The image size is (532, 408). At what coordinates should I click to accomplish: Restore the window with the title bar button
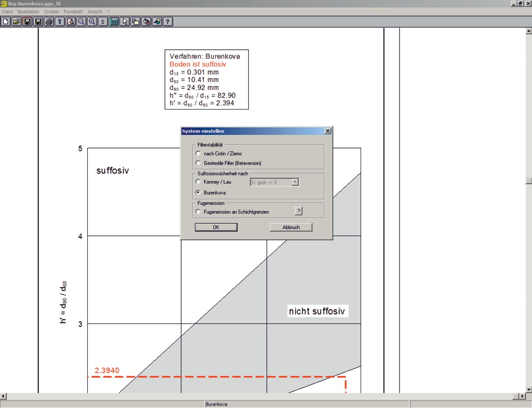pyautogui.click(x=520, y=3)
